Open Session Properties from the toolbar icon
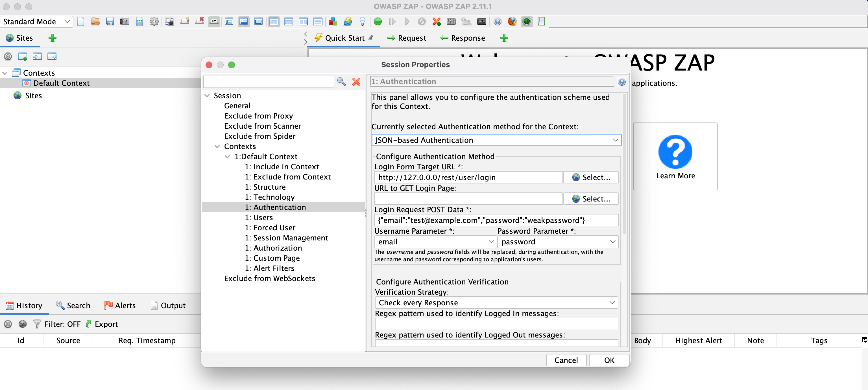The height and width of the screenshot is (390, 868). [x=139, y=21]
